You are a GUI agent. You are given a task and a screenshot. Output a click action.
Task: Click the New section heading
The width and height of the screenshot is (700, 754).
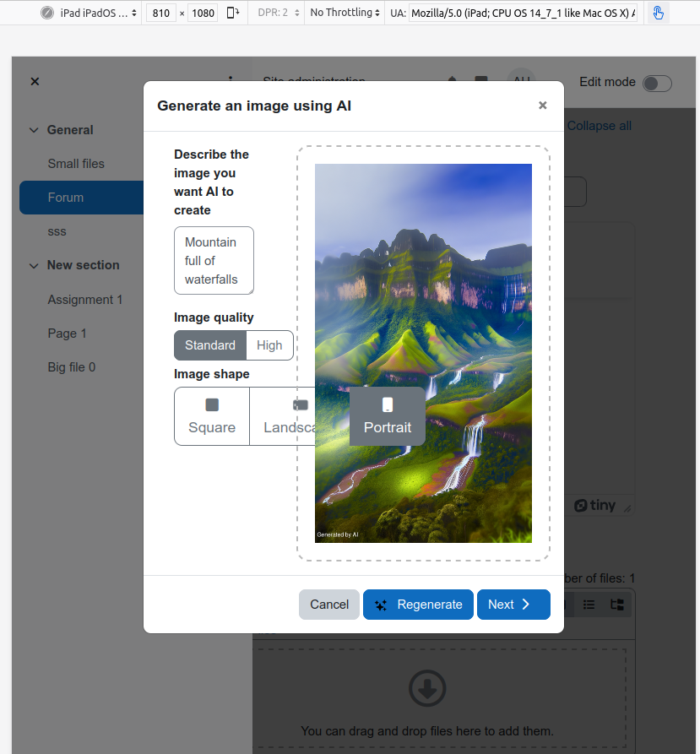pyautogui.click(x=84, y=265)
